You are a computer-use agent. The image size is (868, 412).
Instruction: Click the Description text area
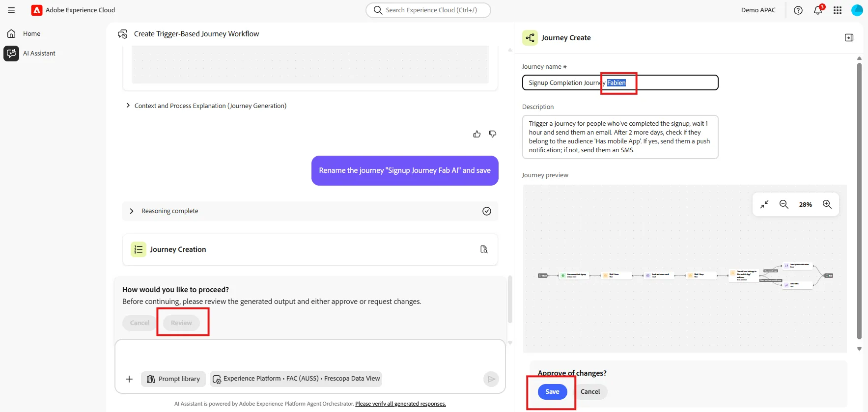point(620,137)
